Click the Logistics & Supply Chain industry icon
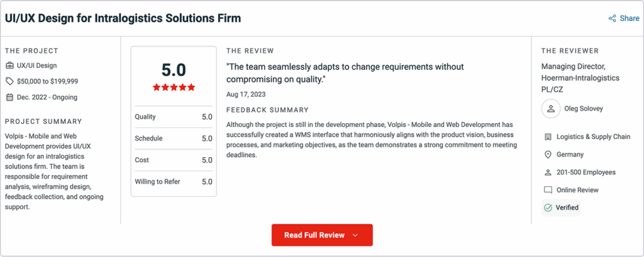Image resolution: width=644 pixels, height=257 pixels. pos(548,136)
